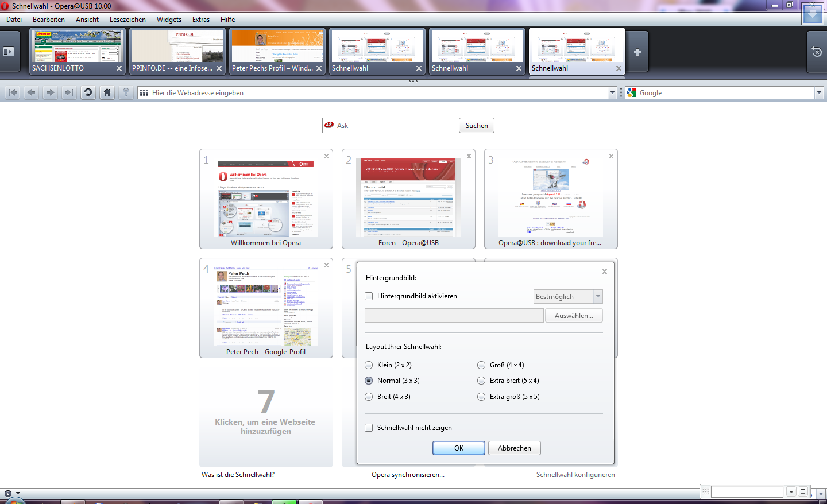827x504 pixels.
Task: Check Schnellwahl nicht zeigen
Action: point(369,428)
